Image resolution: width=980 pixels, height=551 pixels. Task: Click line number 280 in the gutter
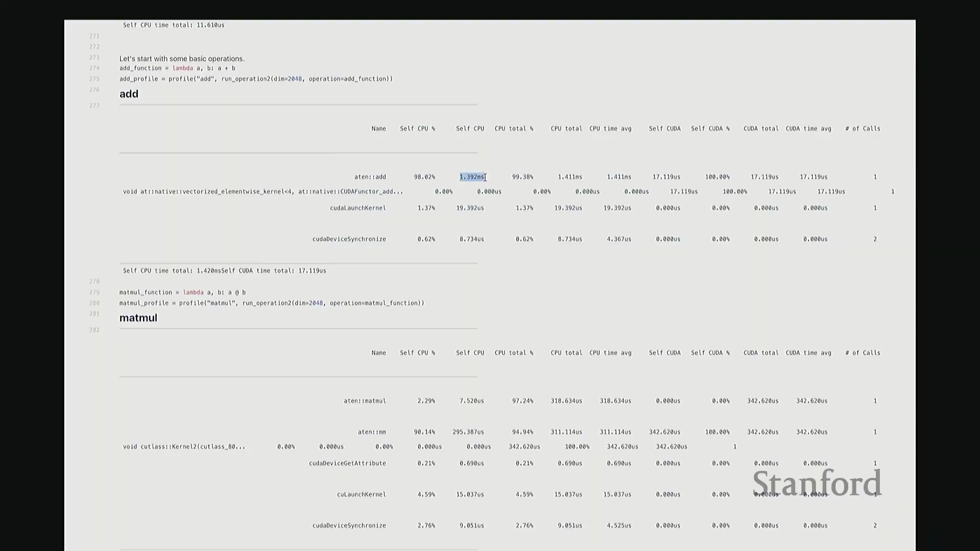click(x=94, y=303)
